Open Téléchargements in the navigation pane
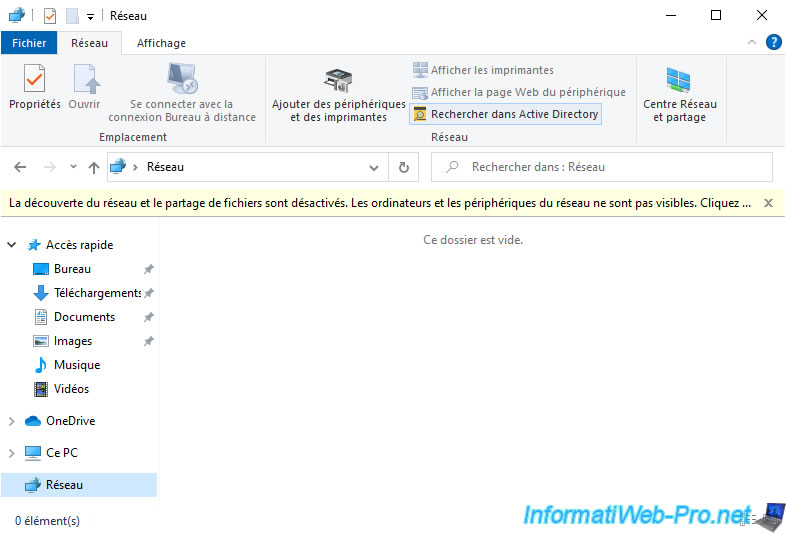This screenshot has height=533, width=786. click(x=97, y=293)
